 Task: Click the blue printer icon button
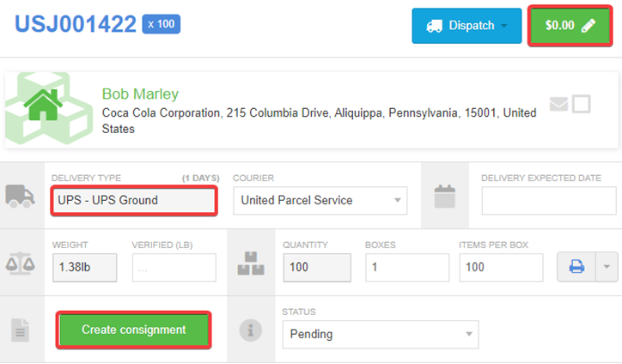pyautogui.click(x=576, y=266)
